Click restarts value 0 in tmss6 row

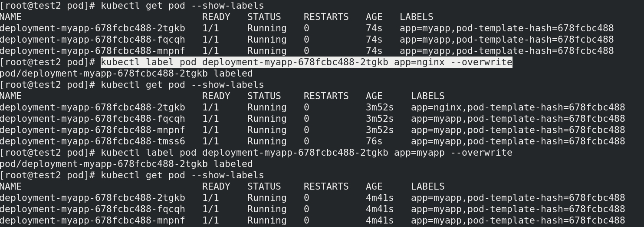[306, 141]
